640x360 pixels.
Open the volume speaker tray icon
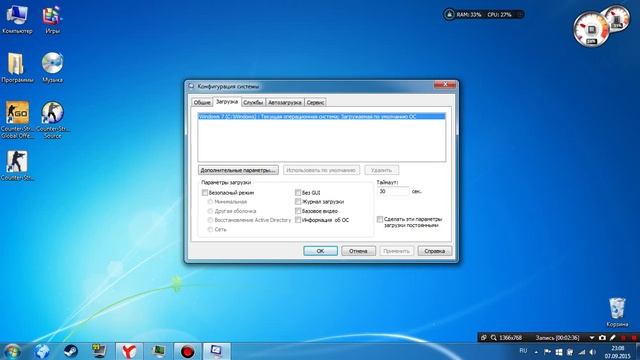tap(593, 352)
